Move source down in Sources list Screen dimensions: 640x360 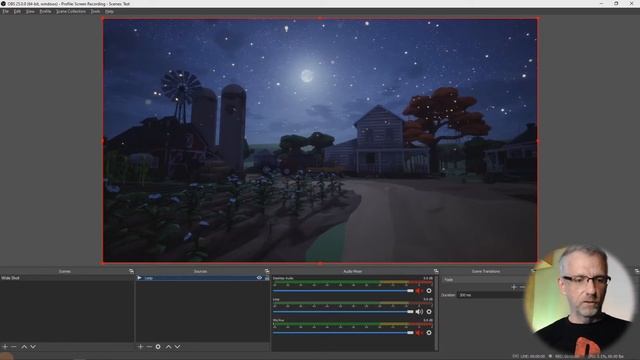[x=177, y=347]
